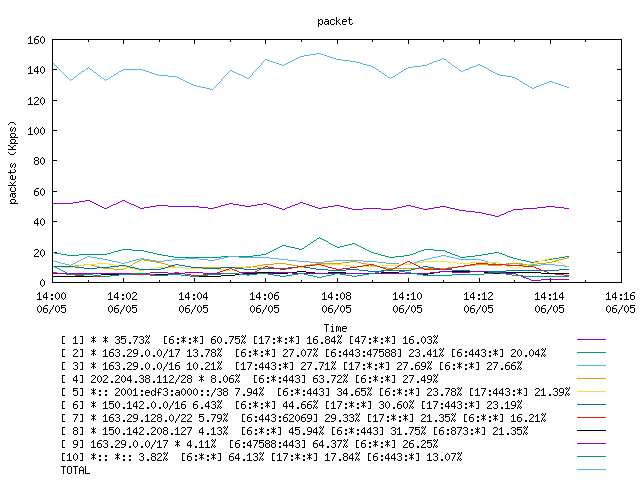Image resolution: width=640 pixels, height=480 pixels.
Task: Click the y-axis value 160
Action: [36, 40]
